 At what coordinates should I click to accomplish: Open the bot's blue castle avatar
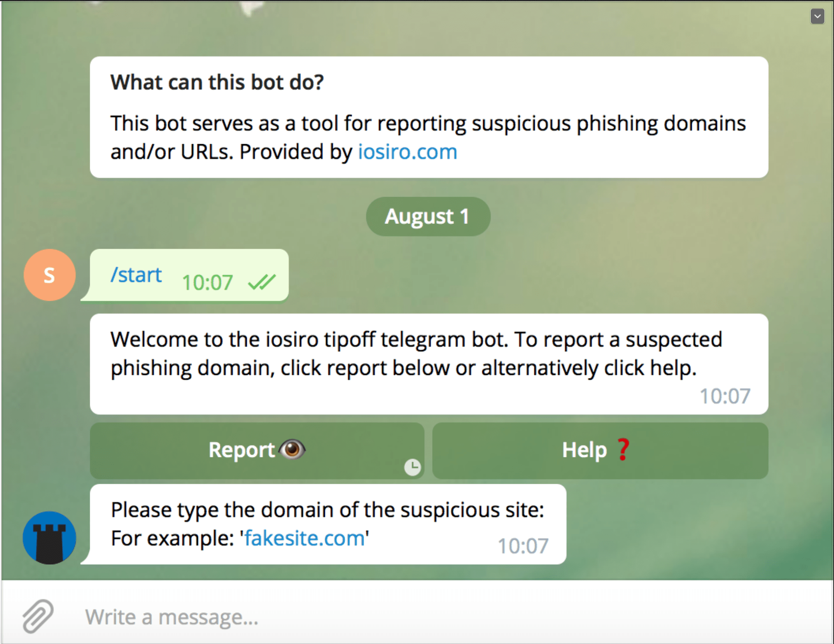[49, 538]
